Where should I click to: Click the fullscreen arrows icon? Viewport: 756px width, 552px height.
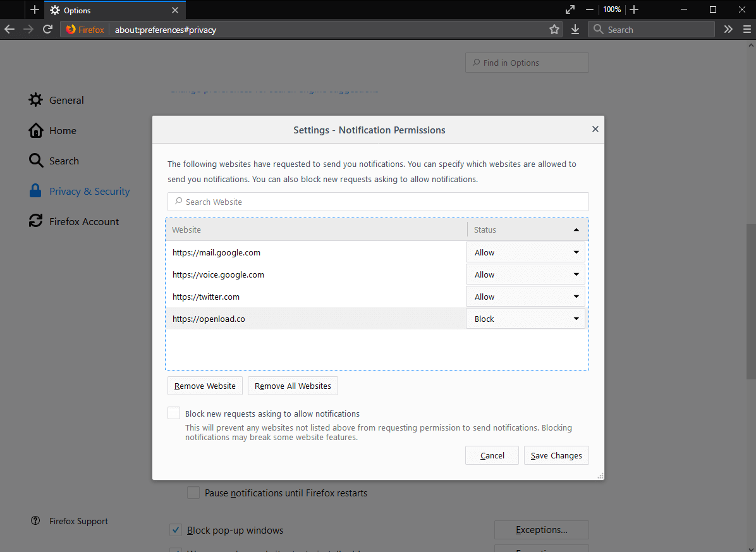[570, 9]
